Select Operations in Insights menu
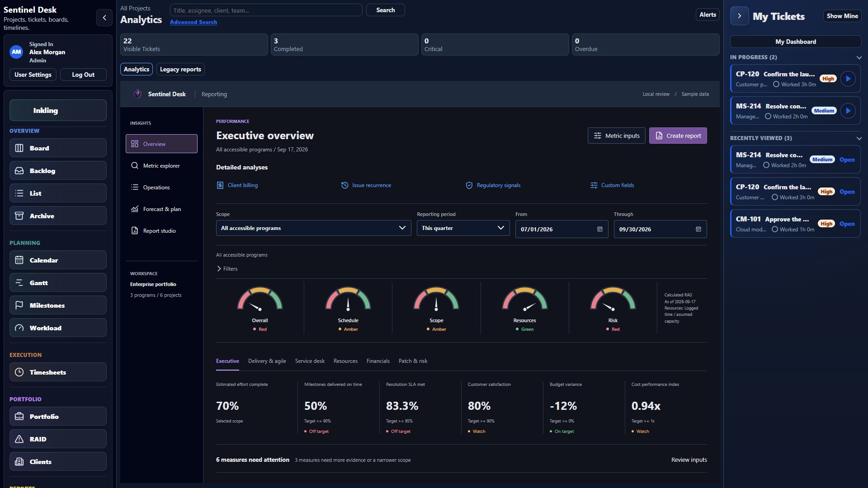Screen dimensions: 868x488 (x=161, y=188)
